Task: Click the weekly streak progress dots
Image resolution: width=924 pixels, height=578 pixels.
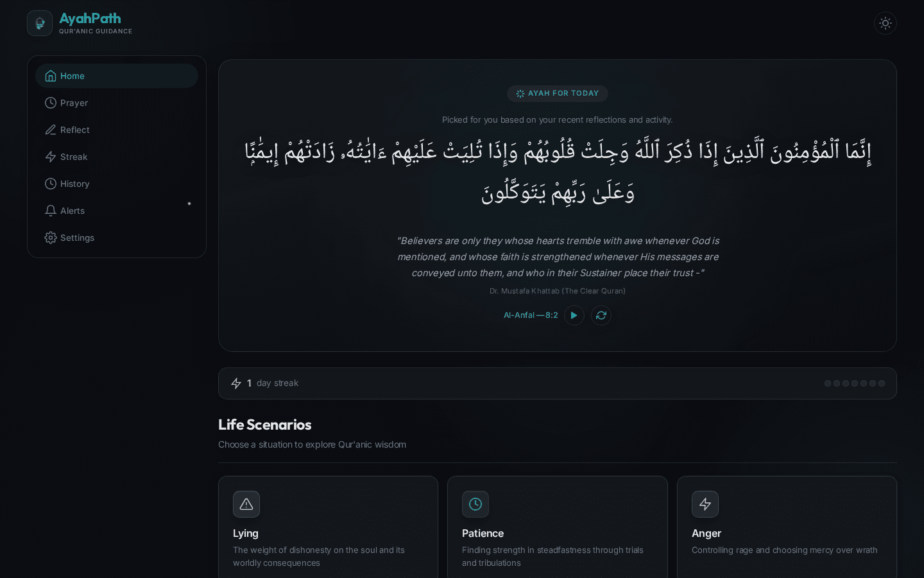Action: (855, 383)
